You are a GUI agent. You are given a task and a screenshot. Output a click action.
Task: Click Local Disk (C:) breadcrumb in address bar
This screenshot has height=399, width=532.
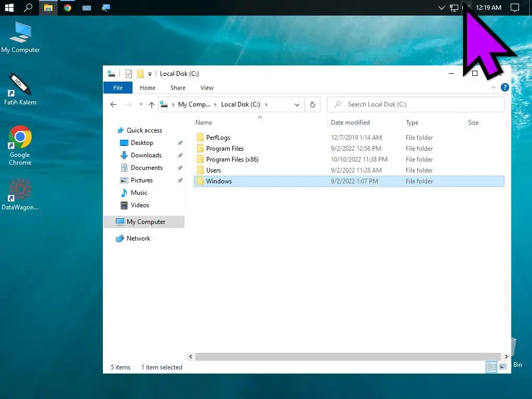pos(241,104)
